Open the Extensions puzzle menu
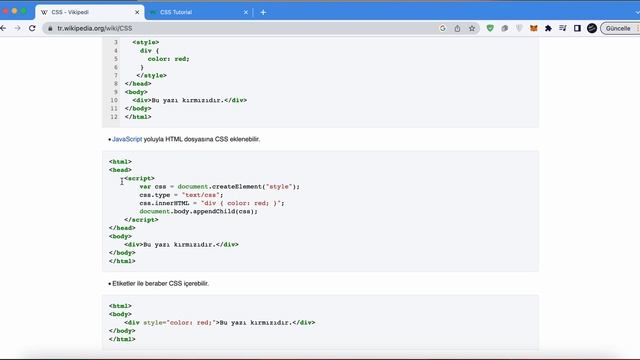 (x=548, y=28)
